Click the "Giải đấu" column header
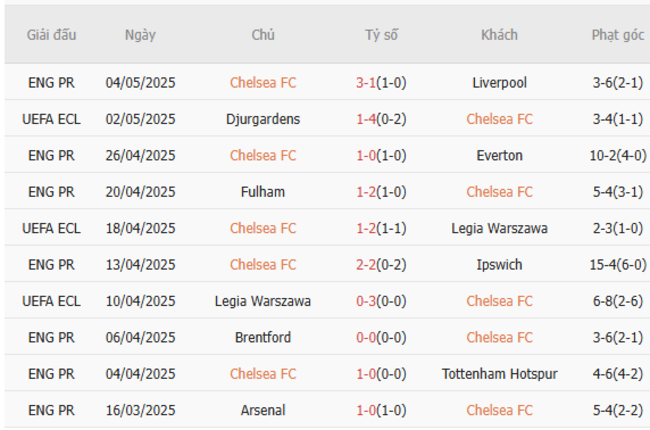The image size is (650, 430). point(51,35)
